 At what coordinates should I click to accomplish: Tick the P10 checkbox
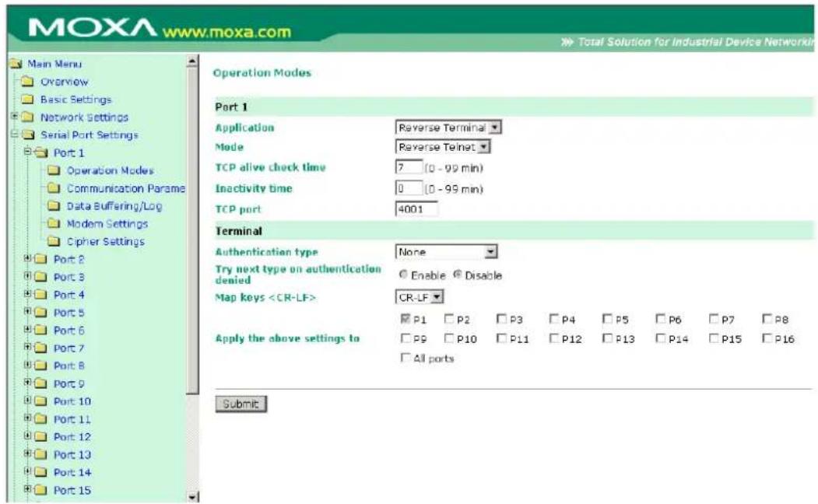point(449,338)
